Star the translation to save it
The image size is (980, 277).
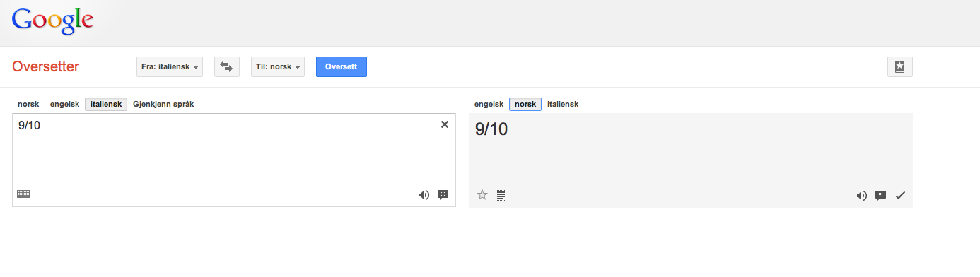pos(482,195)
